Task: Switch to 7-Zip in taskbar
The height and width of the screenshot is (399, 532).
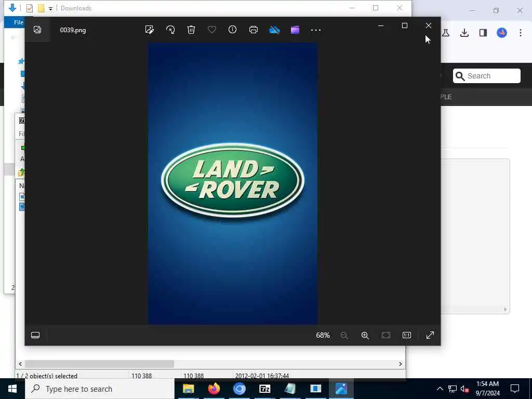Action: coord(264,389)
